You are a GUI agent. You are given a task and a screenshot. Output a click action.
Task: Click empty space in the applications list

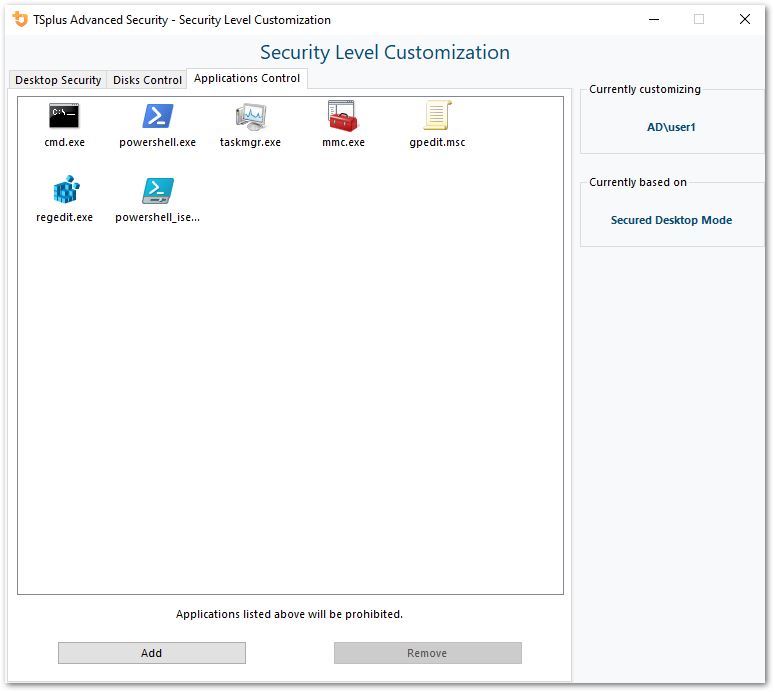[x=290, y=400]
